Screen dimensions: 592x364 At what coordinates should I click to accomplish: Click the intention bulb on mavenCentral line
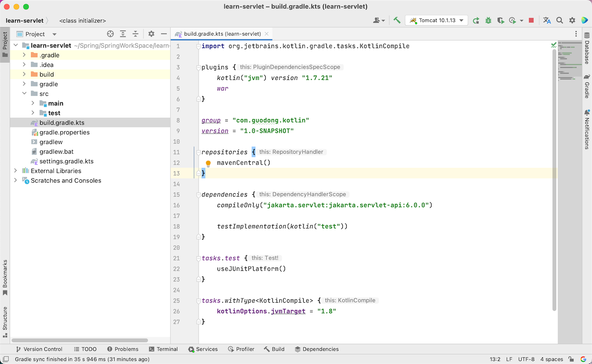click(x=208, y=163)
